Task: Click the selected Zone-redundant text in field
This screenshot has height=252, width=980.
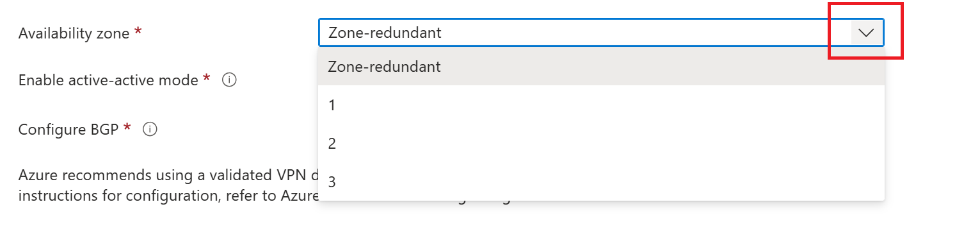Action: 385,33
